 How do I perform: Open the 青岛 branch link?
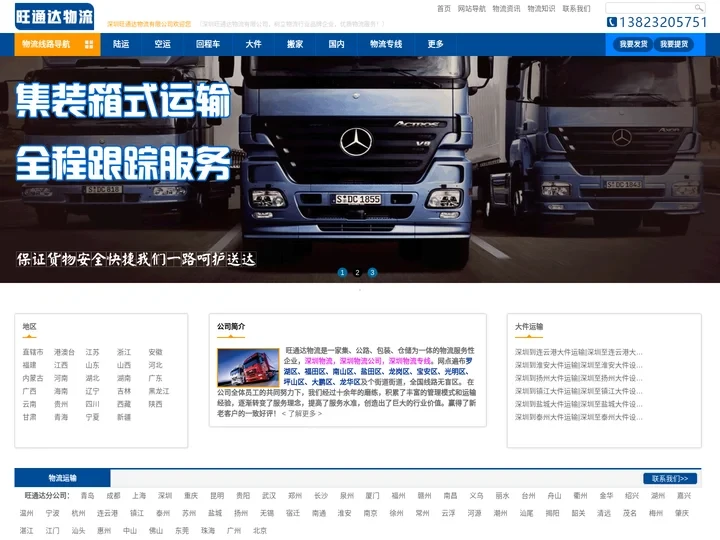point(87,495)
